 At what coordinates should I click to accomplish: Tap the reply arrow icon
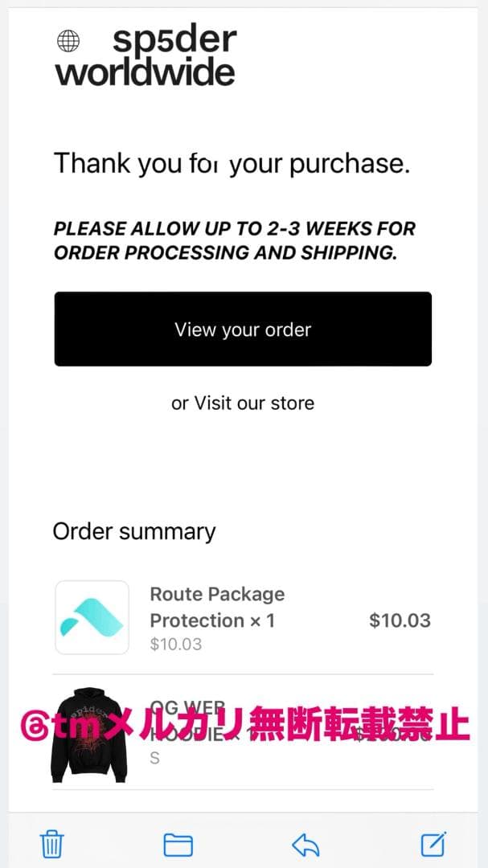(306, 845)
